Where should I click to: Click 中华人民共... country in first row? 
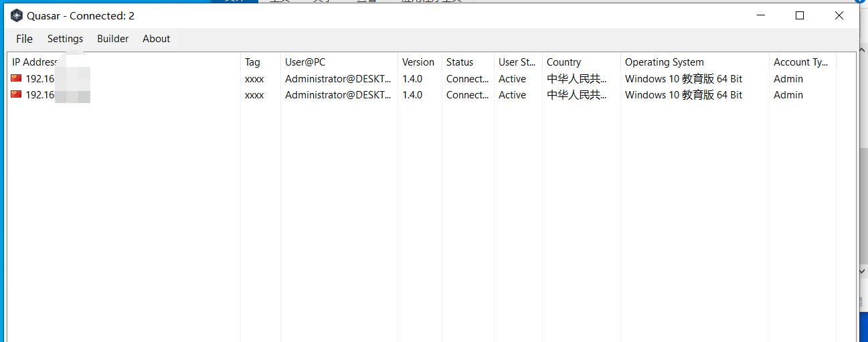[x=578, y=79]
